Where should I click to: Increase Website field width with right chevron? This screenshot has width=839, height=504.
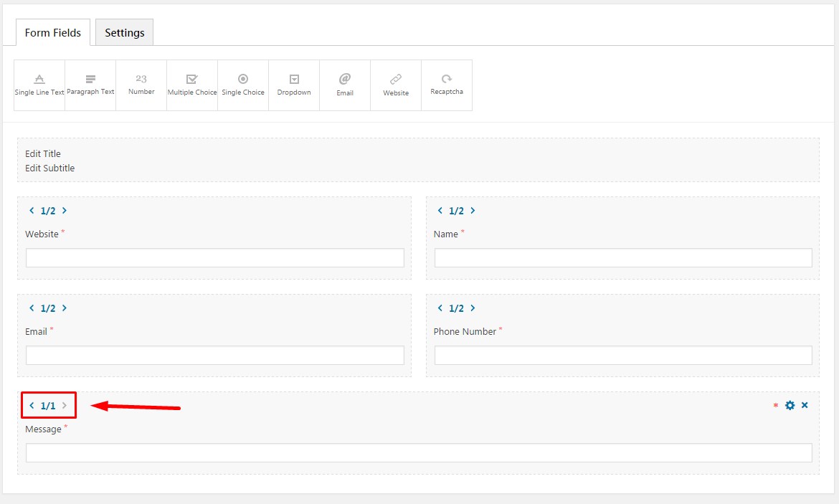[x=65, y=211]
